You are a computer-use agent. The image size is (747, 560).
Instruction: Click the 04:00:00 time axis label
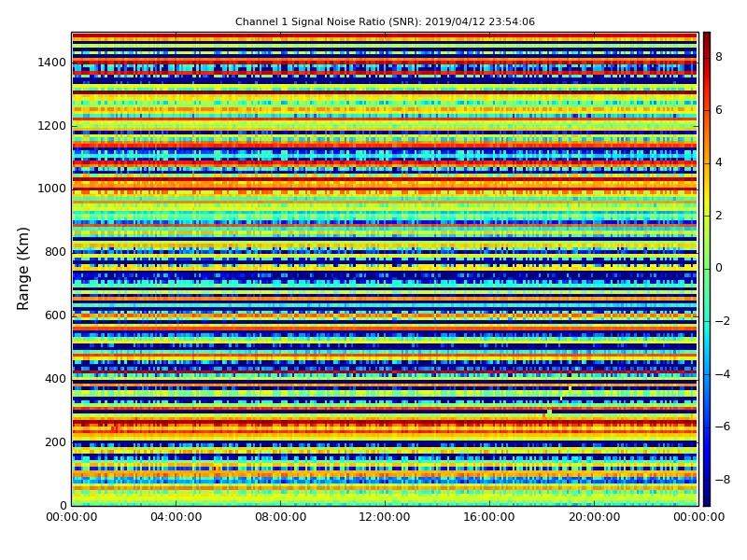(176, 517)
